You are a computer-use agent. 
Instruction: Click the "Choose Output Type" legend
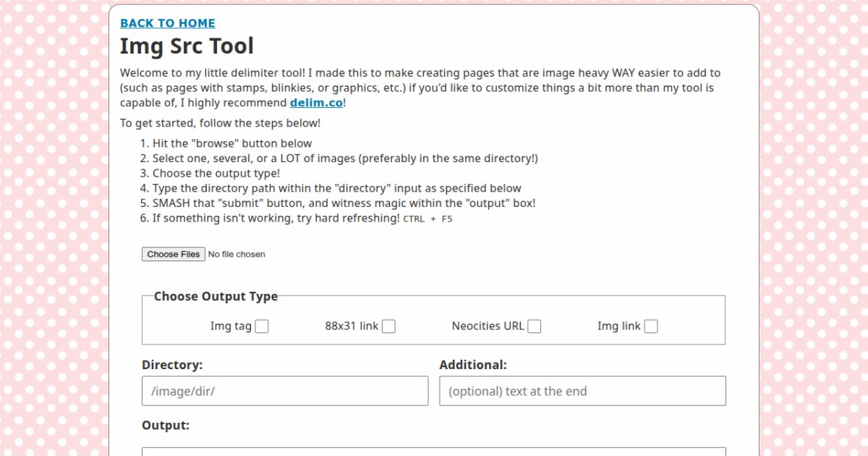pyautogui.click(x=216, y=296)
